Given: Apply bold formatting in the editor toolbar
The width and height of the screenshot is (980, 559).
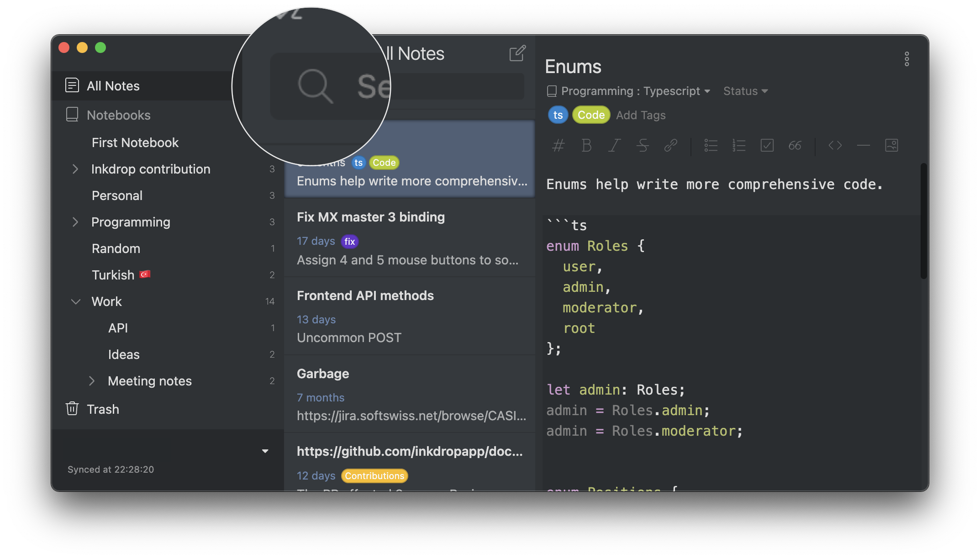Looking at the screenshot, I should click(x=586, y=146).
